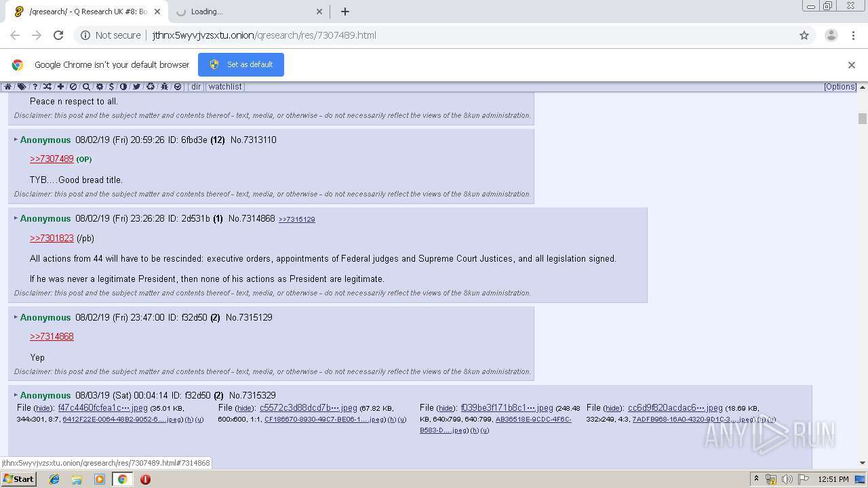Dismiss the default browser notification bar
Viewport: 868px width, 488px height.
click(852, 65)
